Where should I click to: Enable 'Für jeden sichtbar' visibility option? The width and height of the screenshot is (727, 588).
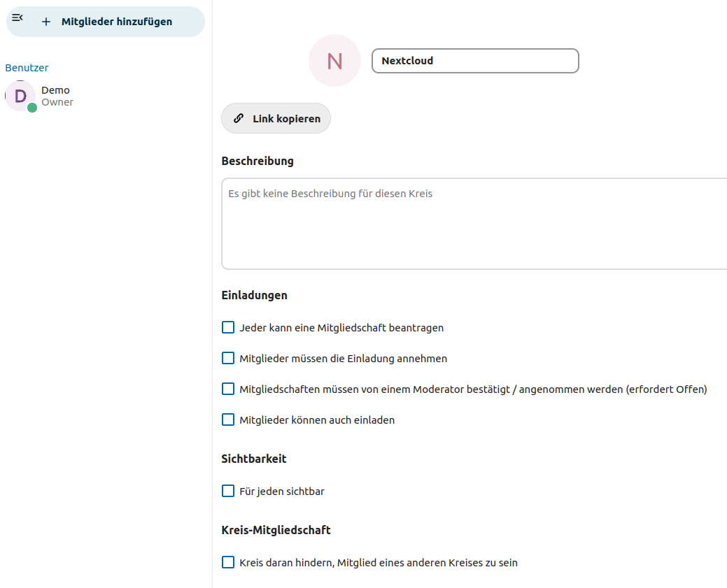(227, 490)
